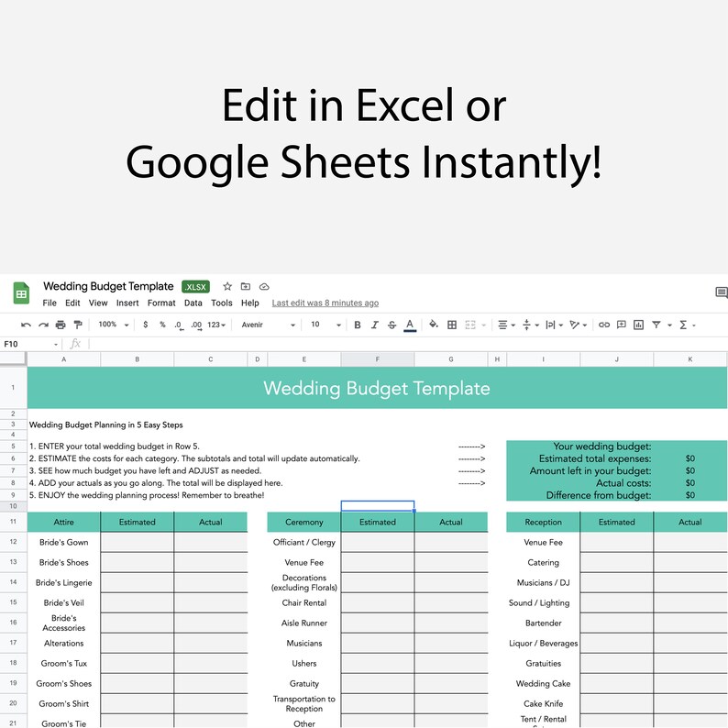The height and width of the screenshot is (728, 728).
Task: Select the Attire header cell
Action: click(x=63, y=523)
